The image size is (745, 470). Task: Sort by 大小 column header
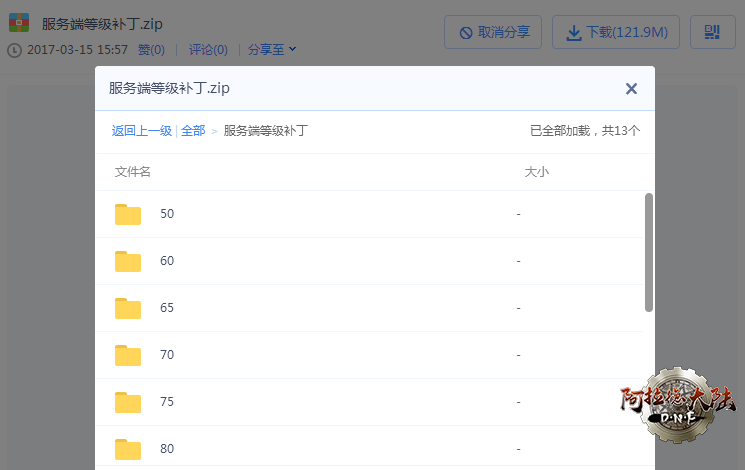(537, 172)
